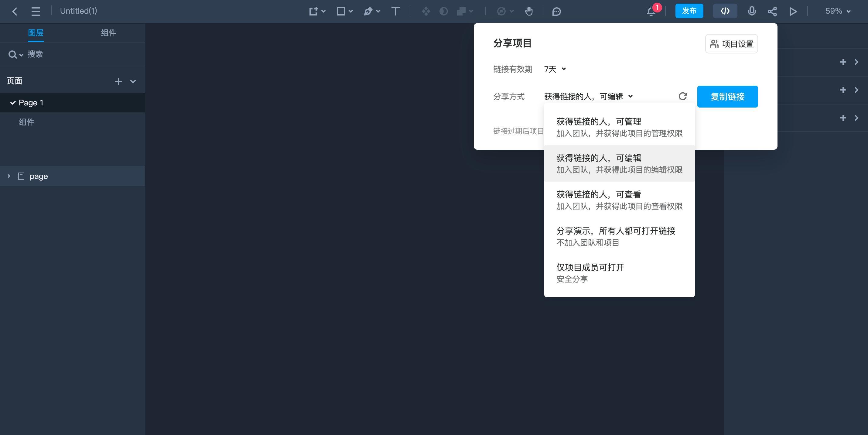The height and width of the screenshot is (435, 868).
Task: Choose 仅项目成员可打开 option
Action: [619, 272]
